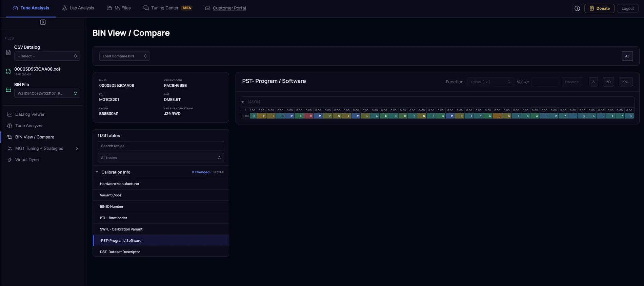
Task: Click the BIN File drive icon
Action: (8, 90)
